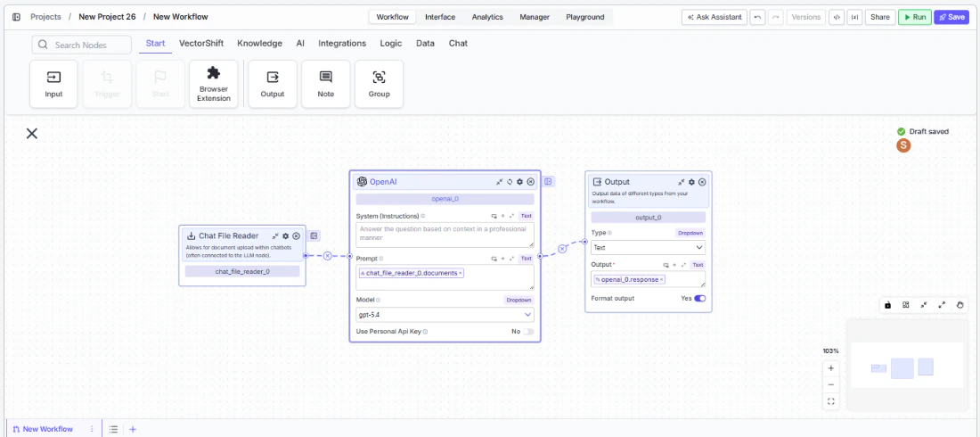This screenshot has height=437, width=980.
Task: Collapse the OpenAI node
Action: click(x=500, y=182)
